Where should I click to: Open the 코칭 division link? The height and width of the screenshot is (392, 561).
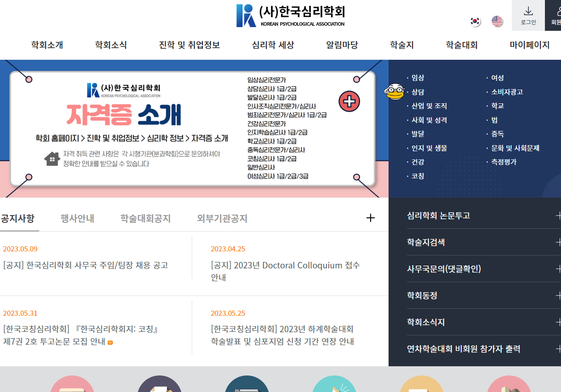(x=418, y=176)
